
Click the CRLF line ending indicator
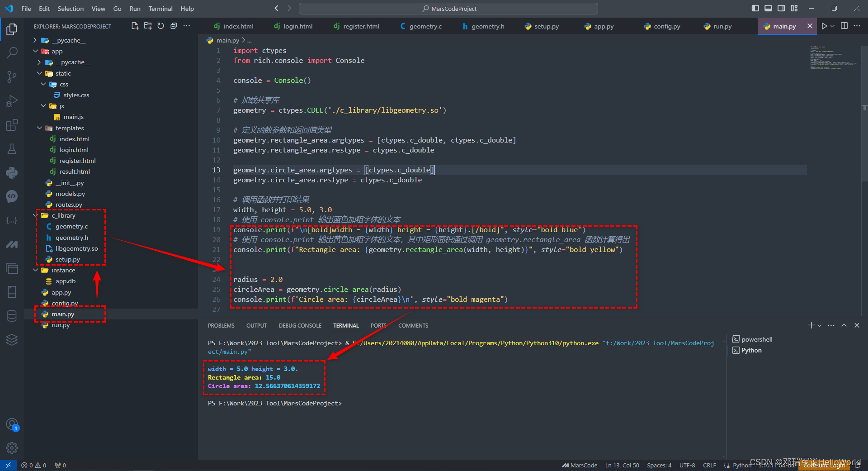click(709, 465)
